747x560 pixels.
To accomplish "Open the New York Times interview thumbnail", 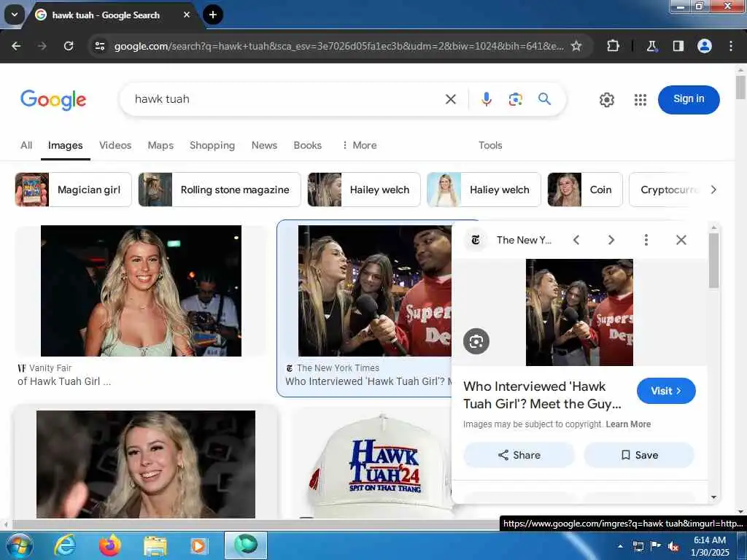I will 374,291.
